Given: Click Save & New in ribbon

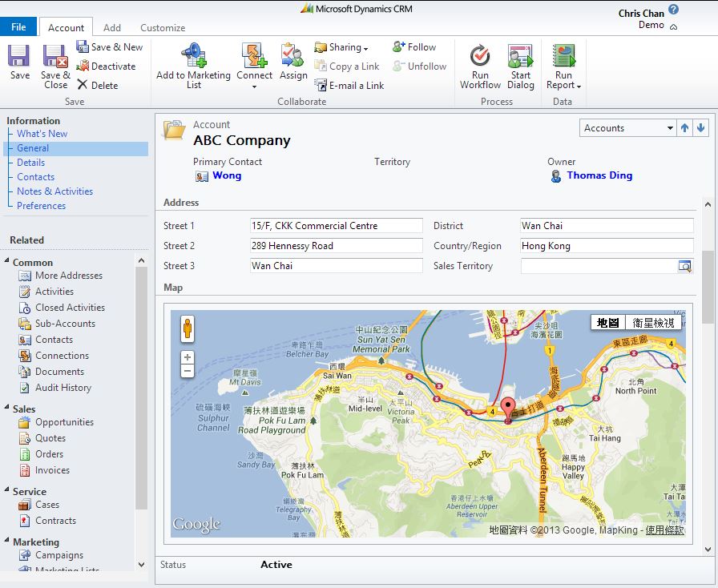Looking at the screenshot, I should pyautogui.click(x=110, y=46).
